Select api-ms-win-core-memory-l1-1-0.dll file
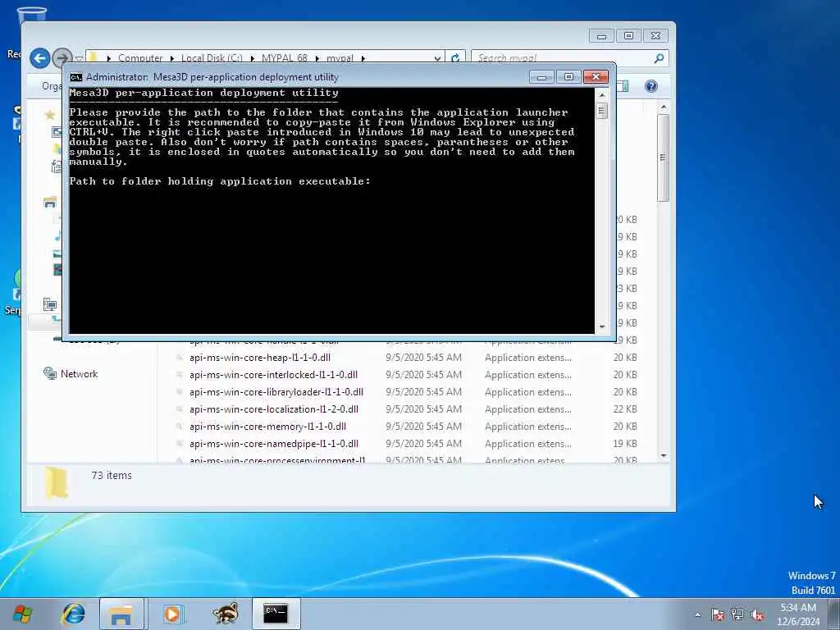This screenshot has height=630, width=840. click(x=268, y=427)
